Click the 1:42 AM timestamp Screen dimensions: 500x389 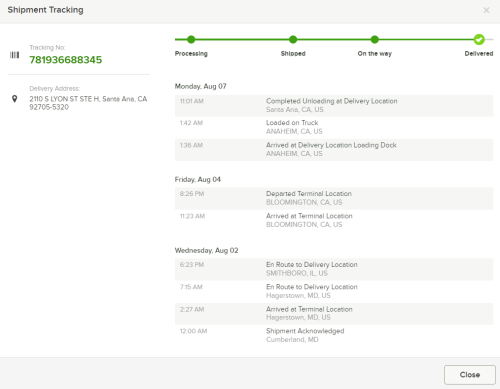click(191, 123)
